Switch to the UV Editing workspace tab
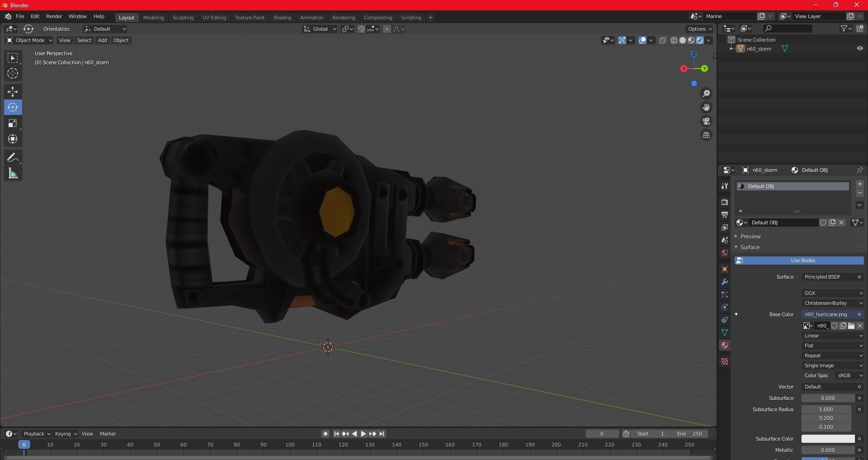Screen dimensions: 868x460 [x=214, y=18]
